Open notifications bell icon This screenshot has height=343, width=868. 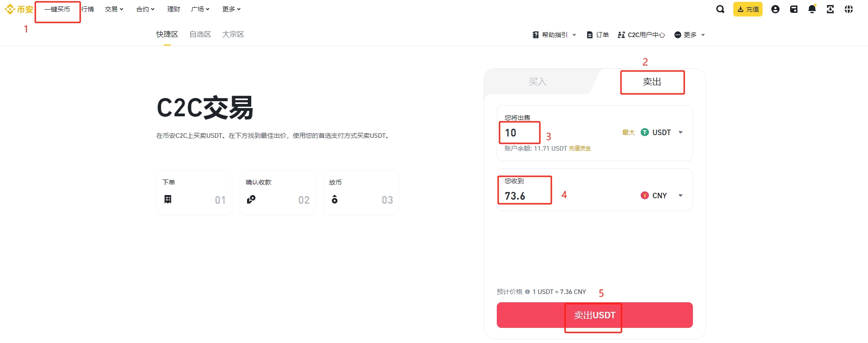[x=812, y=9]
